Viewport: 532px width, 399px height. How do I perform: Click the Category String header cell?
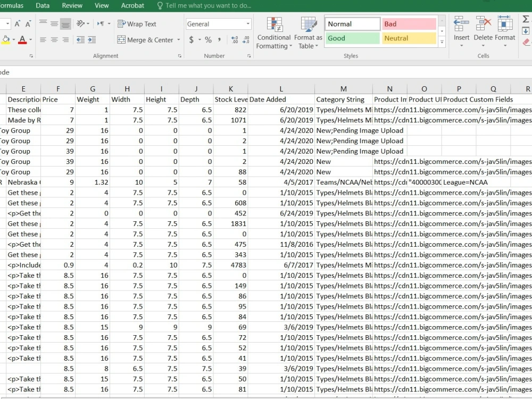click(x=344, y=99)
